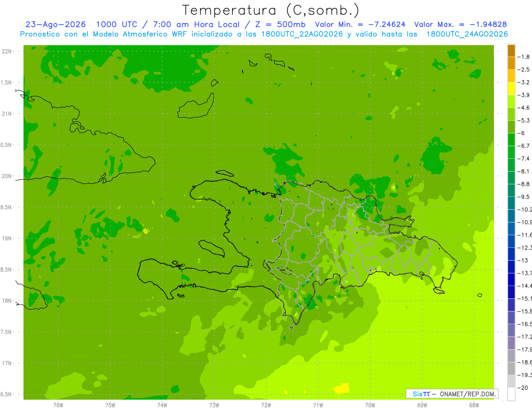Screen dimensions: 532x411
Task: Click the '19N' latitude label
Action: pos(7,239)
